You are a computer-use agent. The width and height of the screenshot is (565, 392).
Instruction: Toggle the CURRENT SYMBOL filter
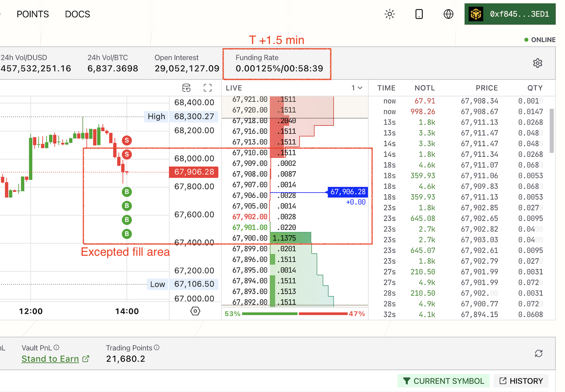[443, 381]
